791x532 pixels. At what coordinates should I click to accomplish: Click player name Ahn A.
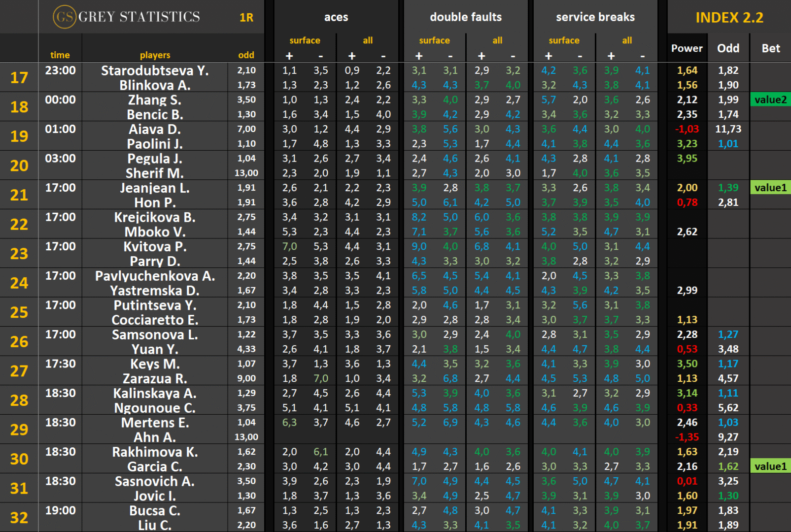pos(155,437)
